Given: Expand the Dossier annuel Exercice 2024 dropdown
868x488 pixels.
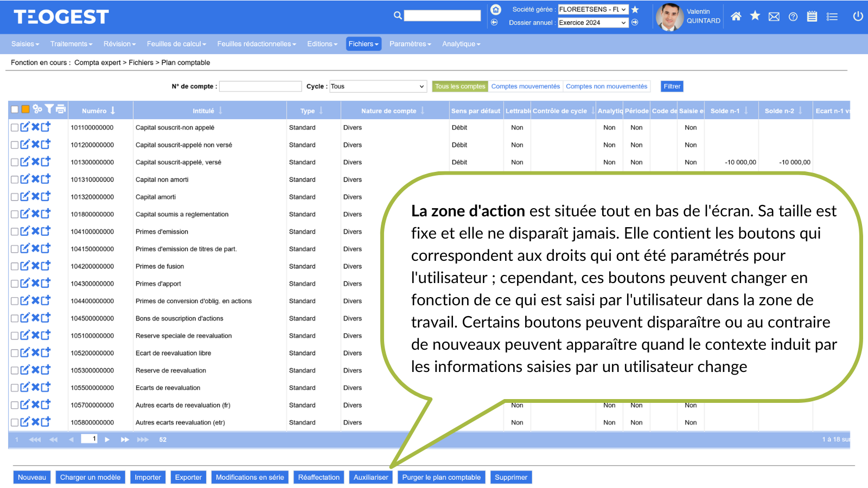Looking at the screenshot, I should coord(593,23).
